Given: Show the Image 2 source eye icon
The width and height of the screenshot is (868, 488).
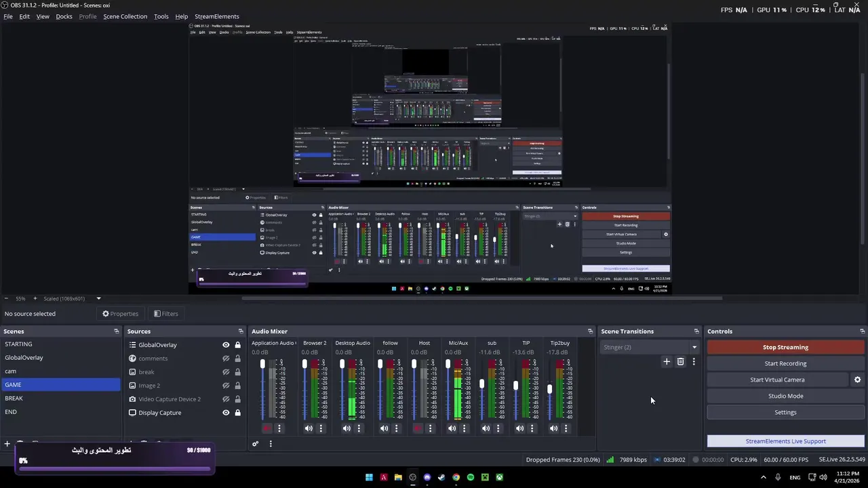Looking at the screenshot, I should [x=226, y=386].
